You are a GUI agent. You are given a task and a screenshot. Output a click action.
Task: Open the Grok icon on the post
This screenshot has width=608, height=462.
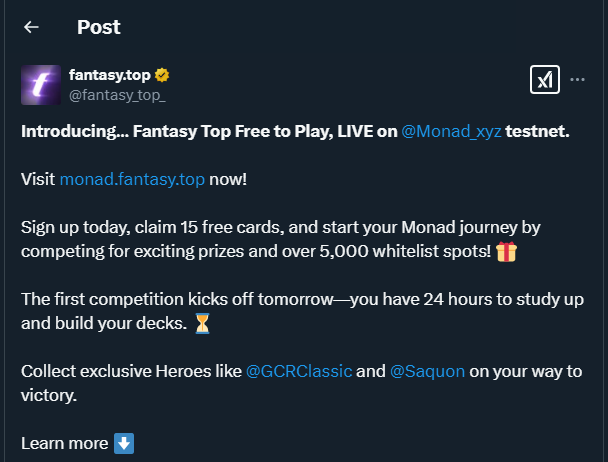pyautogui.click(x=544, y=80)
